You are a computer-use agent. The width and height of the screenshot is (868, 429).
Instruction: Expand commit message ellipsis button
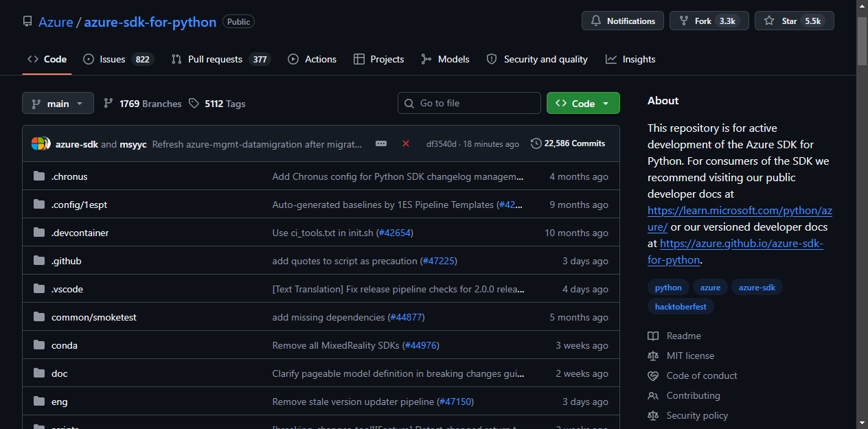pyautogui.click(x=381, y=143)
